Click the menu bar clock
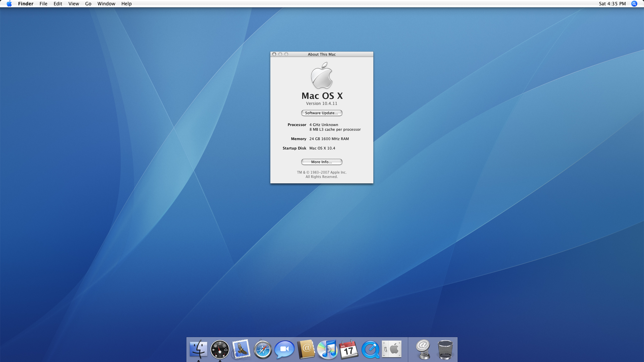Screen dimensions: 644x362 coord(612,4)
